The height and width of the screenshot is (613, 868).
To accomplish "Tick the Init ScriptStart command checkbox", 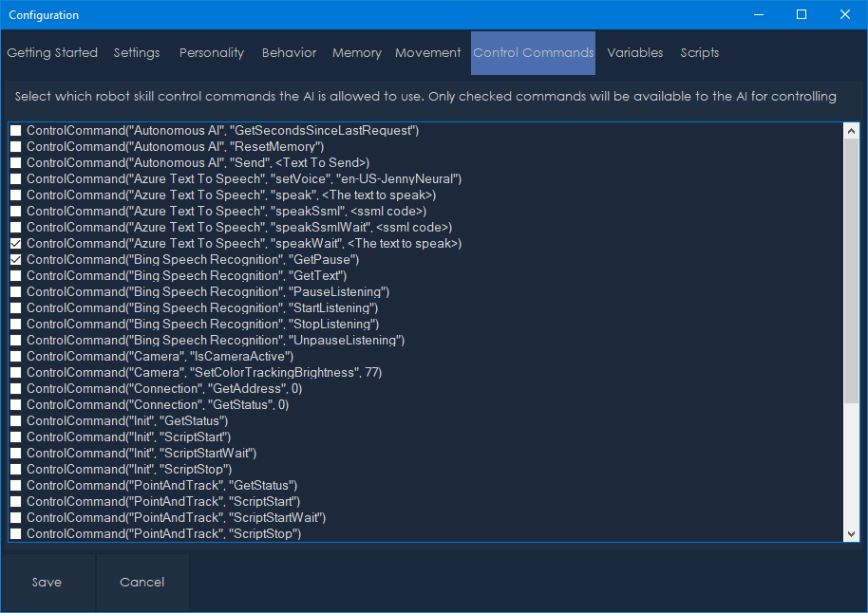I will pos(15,437).
